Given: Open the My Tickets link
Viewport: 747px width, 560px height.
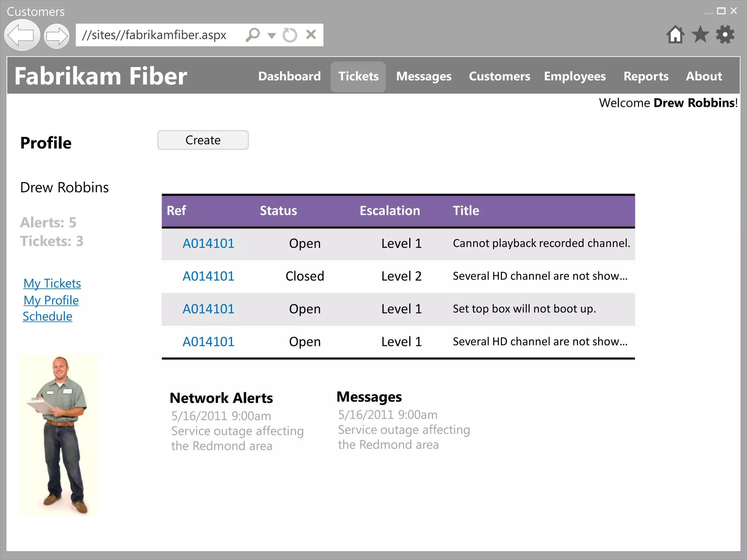Looking at the screenshot, I should (x=52, y=283).
